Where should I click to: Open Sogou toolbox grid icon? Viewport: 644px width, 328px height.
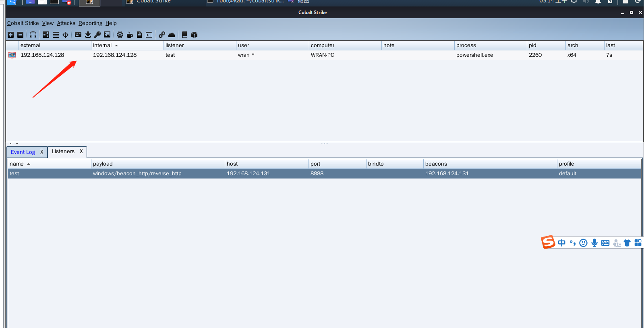(638, 243)
